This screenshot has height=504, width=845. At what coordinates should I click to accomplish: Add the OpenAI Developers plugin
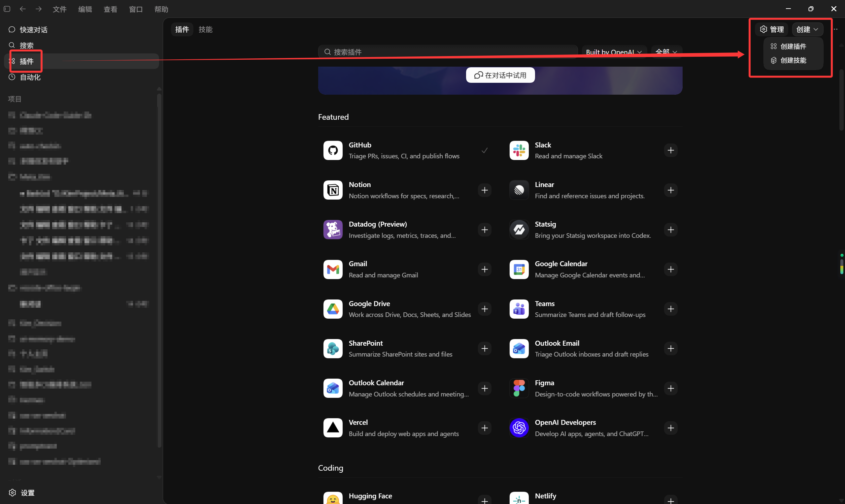(671, 428)
